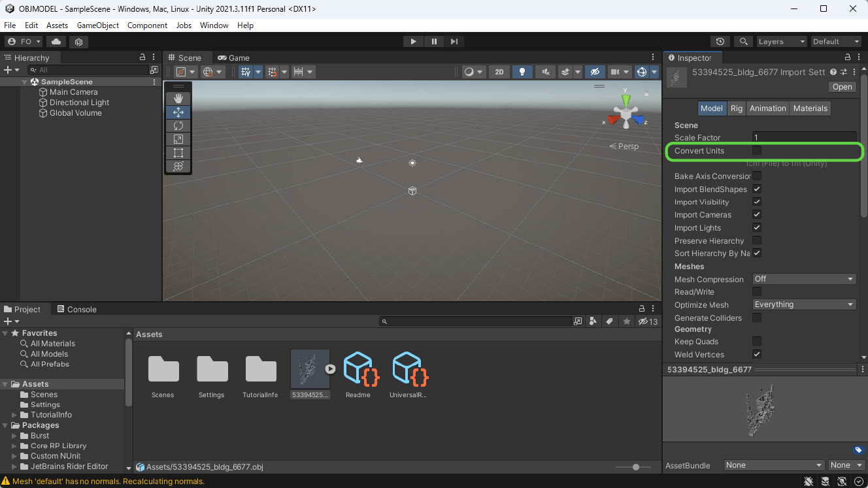The width and height of the screenshot is (868, 488).
Task: Enable the Convert Units checkbox
Action: coord(757,150)
